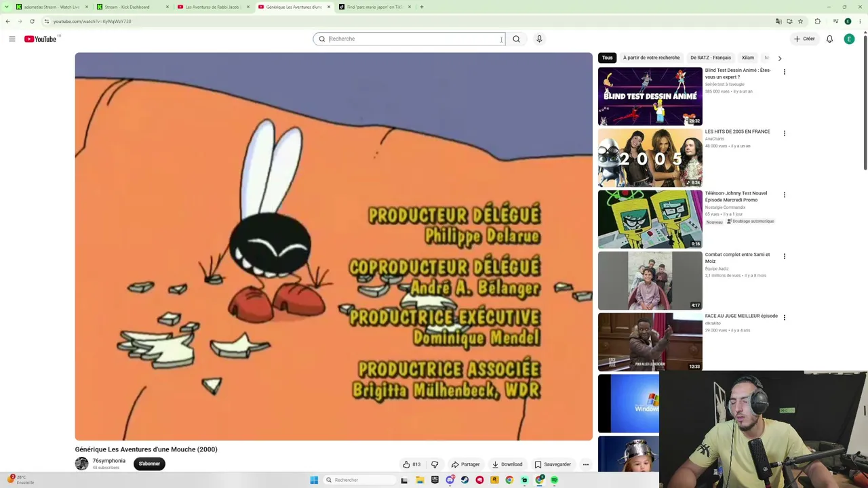868x488 pixels.
Task: Select the À partir de votre recherche chip
Action: (x=651, y=58)
